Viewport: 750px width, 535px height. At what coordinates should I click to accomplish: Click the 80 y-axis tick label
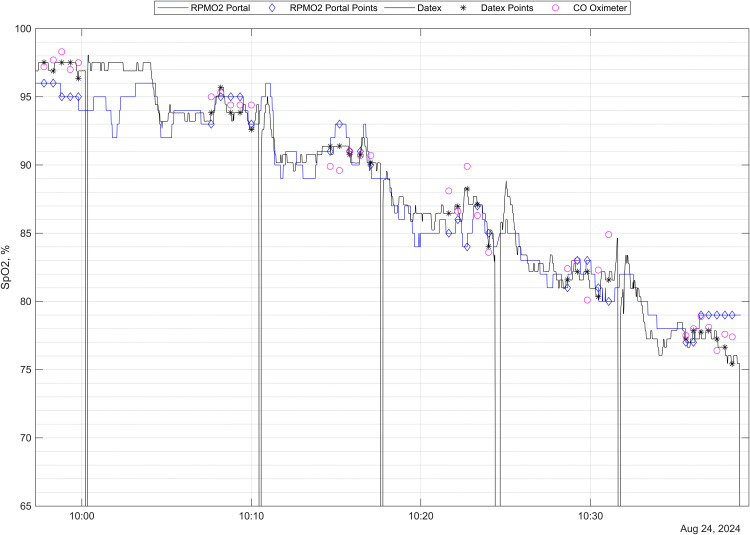coord(26,302)
